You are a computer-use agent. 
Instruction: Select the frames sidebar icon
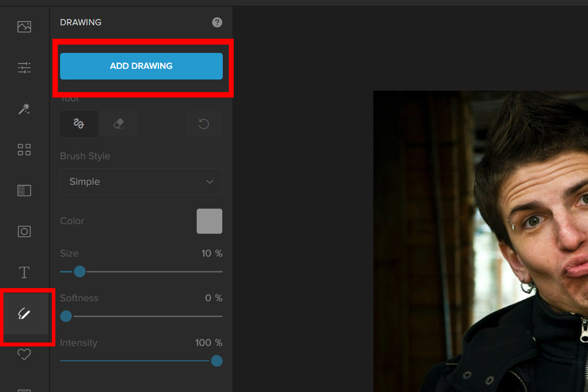pyautogui.click(x=24, y=231)
